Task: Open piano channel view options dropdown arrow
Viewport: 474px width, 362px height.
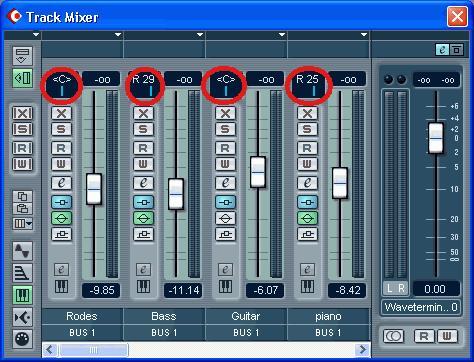Action: 364,35
